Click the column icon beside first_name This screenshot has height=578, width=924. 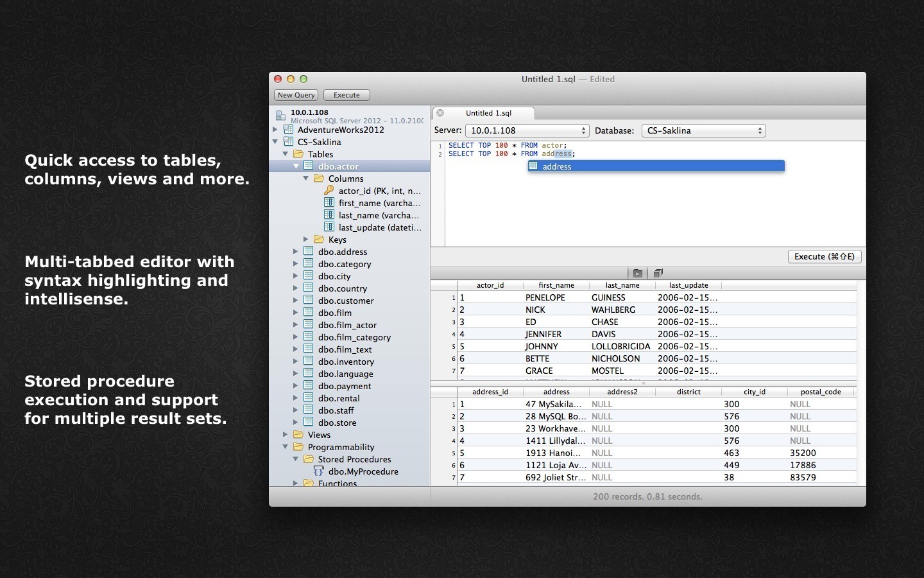[329, 202]
